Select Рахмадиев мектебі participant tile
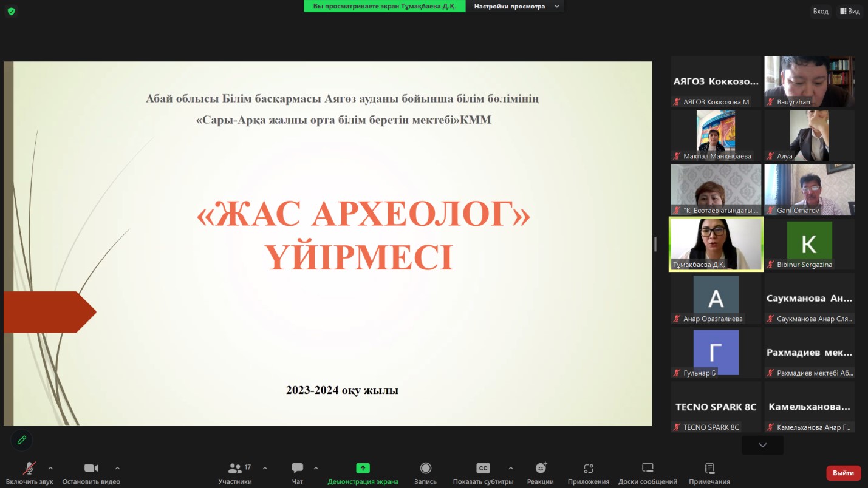The height and width of the screenshot is (488, 868). (810, 353)
